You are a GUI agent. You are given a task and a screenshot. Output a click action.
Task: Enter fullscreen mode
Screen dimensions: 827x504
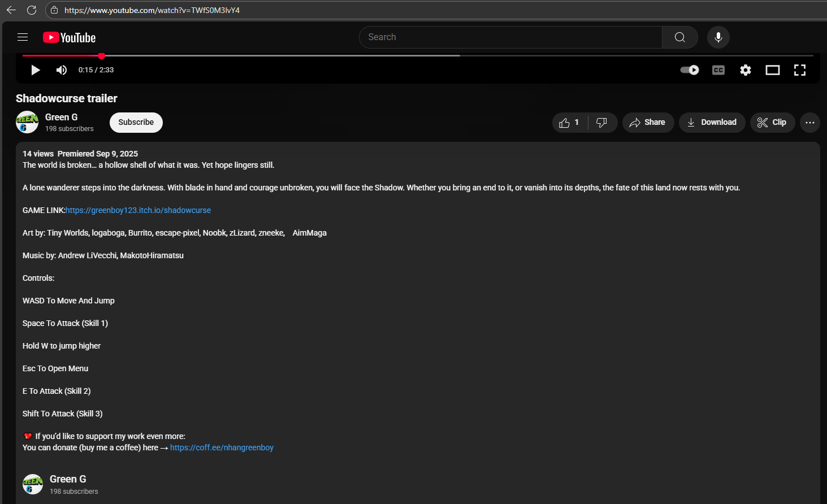click(x=800, y=70)
